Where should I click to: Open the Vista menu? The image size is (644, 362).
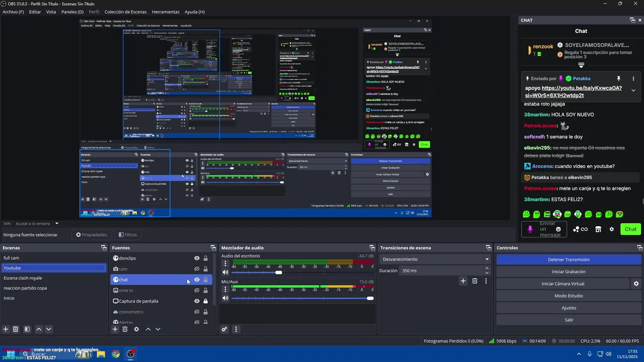pos(51,12)
